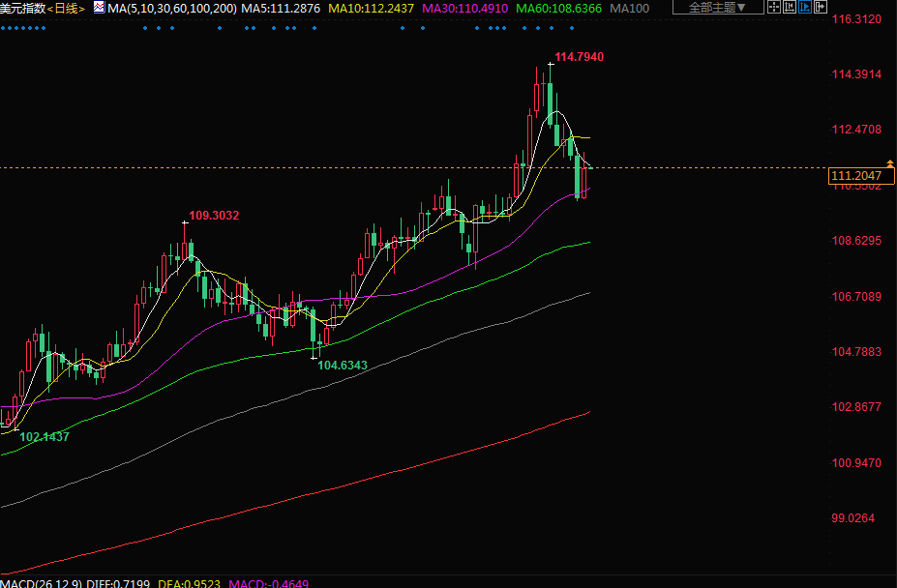Toggle the crosshair cursor icon
Screen dimensions: 897x588
point(774,7)
